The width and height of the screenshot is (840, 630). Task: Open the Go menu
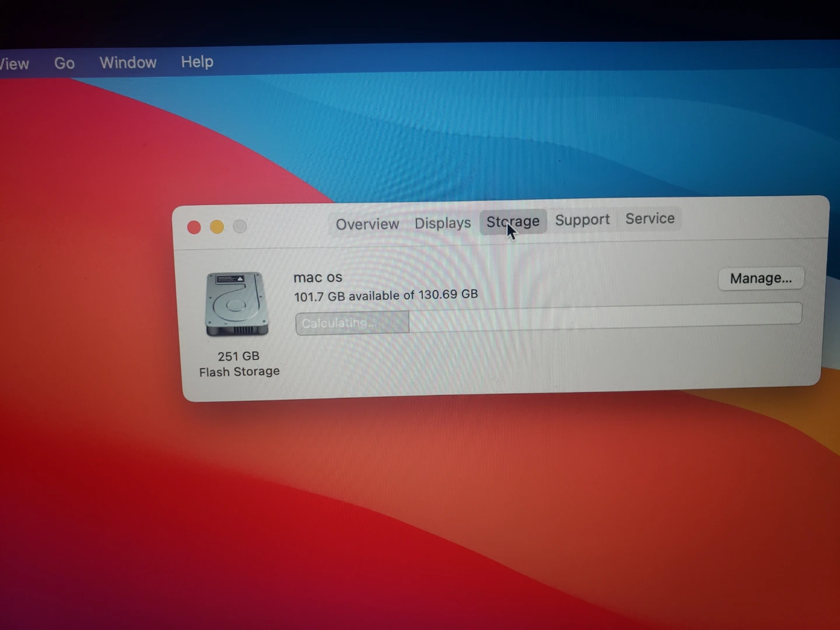[64, 63]
